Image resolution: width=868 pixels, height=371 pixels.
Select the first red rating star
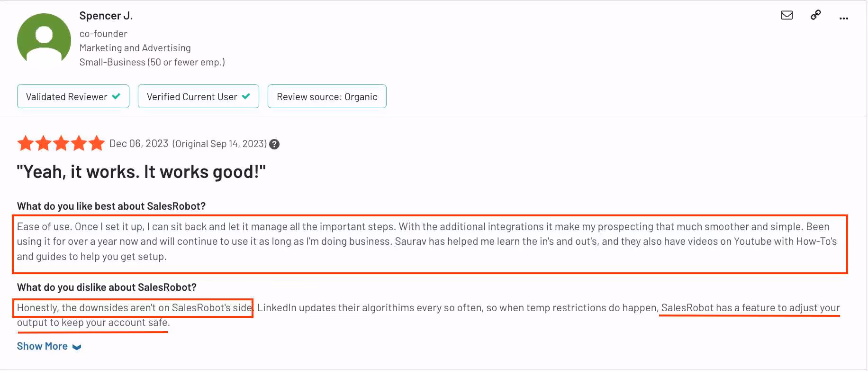(x=26, y=143)
